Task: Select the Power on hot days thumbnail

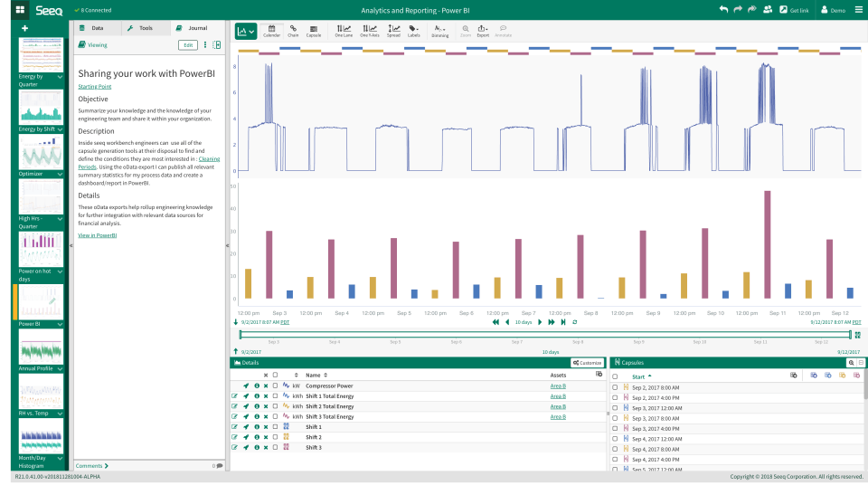Action: [41, 249]
